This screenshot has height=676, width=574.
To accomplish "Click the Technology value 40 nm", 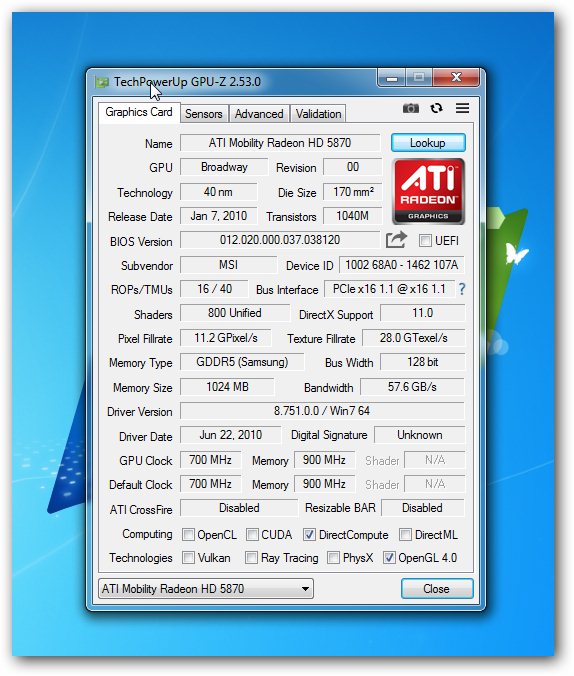I will click(218, 192).
